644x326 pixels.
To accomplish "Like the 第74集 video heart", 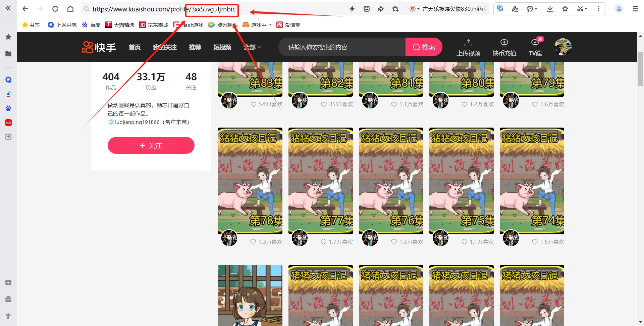I will coord(535,242).
